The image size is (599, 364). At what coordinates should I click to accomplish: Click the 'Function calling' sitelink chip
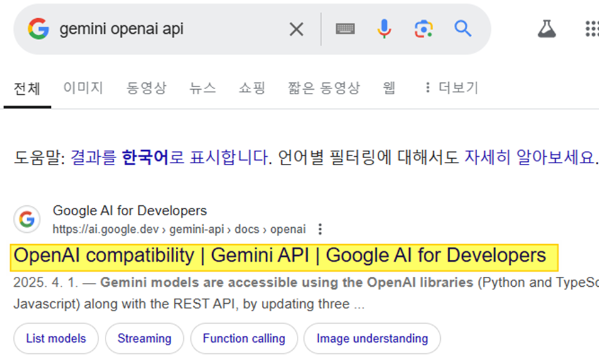coord(244,338)
